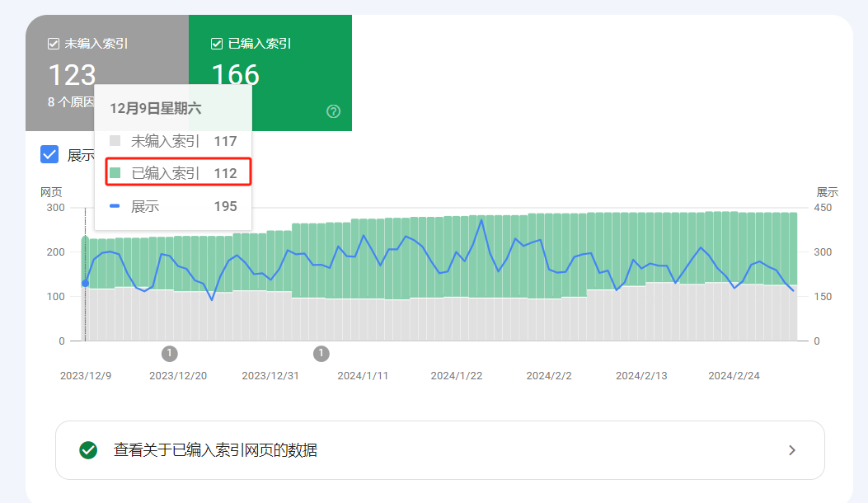The image size is (868, 503).
Task: Uncheck the 未编入索引 checkbox
Action: pyautogui.click(x=54, y=44)
